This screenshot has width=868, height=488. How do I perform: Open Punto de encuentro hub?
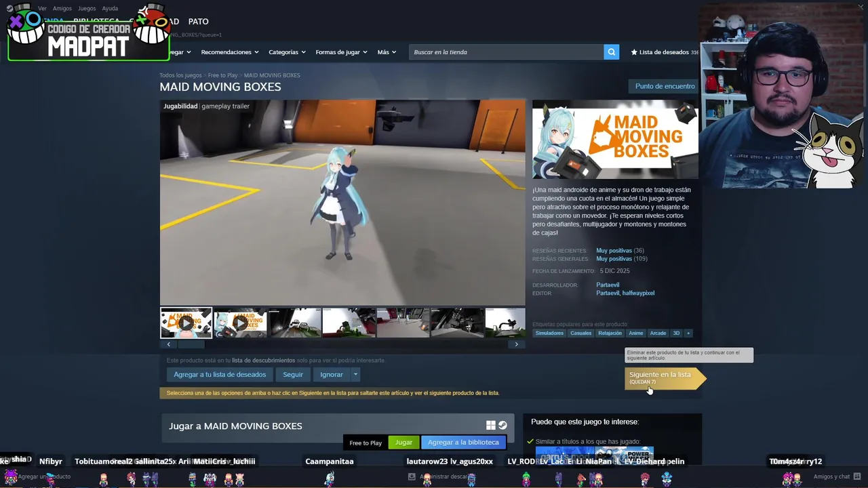click(665, 86)
